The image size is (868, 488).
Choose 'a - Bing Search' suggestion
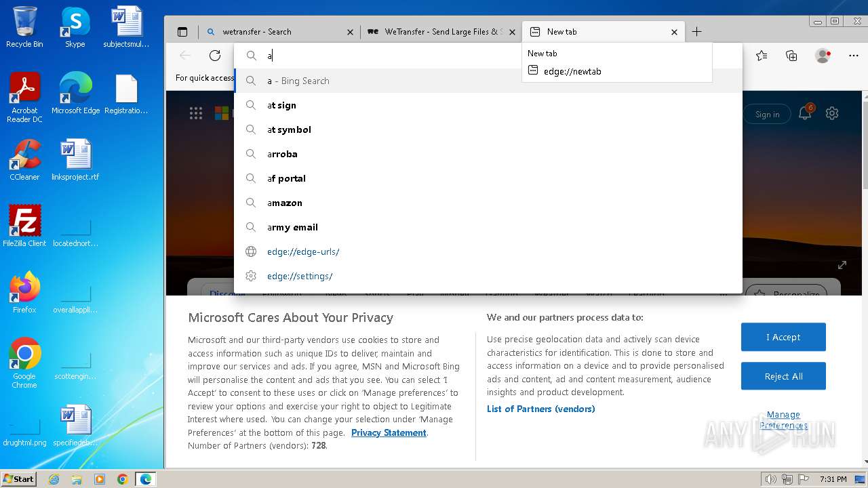click(x=488, y=81)
